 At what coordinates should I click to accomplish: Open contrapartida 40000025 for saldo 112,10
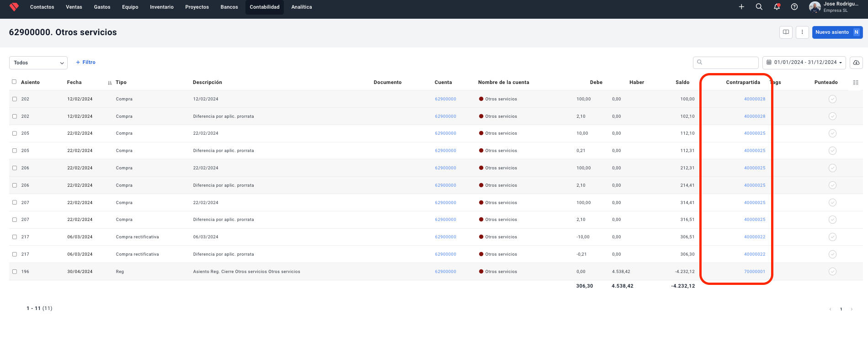pyautogui.click(x=755, y=133)
